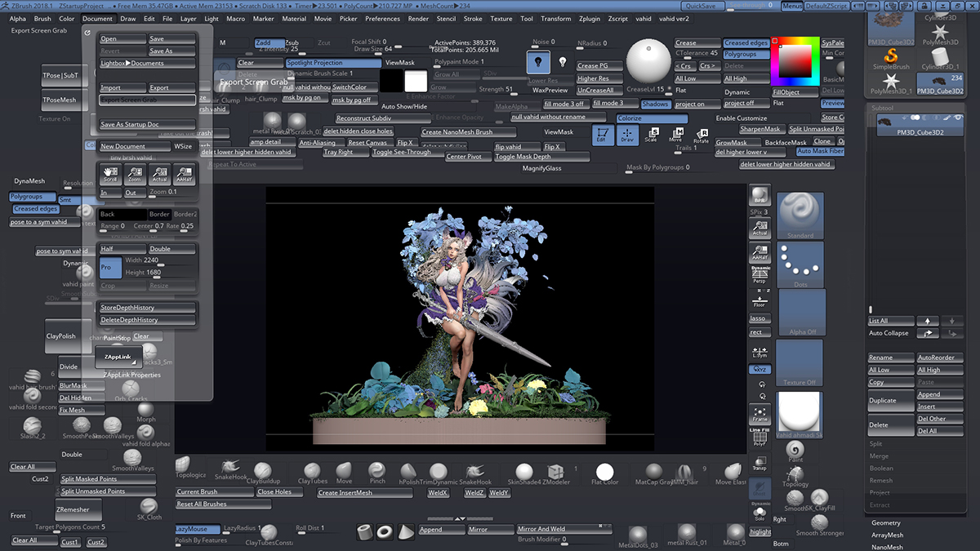Click the ClayPolish button
Viewport: 980px width, 551px height.
[x=69, y=335]
